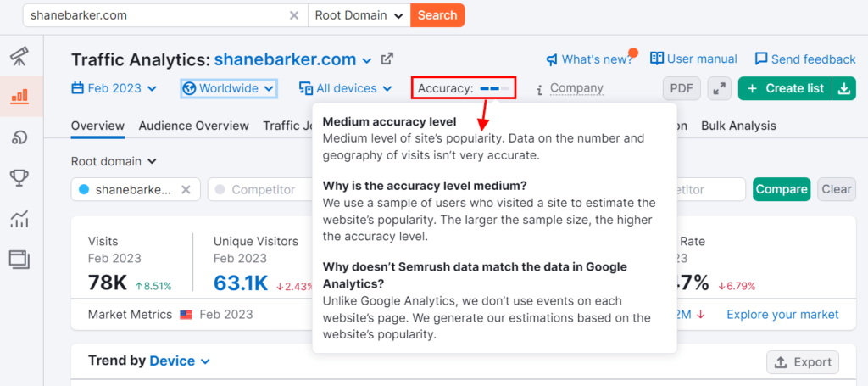
Task: Click the download arrow next to Create list
Action: click(844, 88)
